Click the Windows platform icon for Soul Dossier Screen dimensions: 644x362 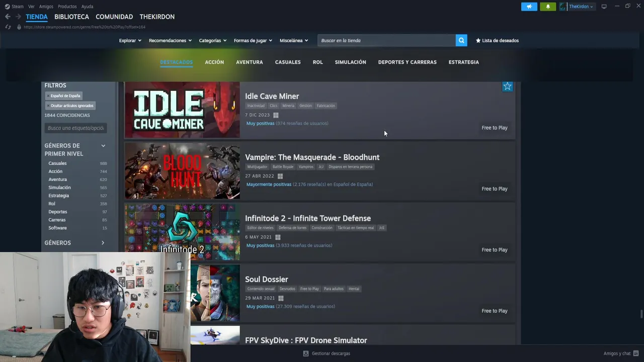pyautogui.click(x=281, y=298)
